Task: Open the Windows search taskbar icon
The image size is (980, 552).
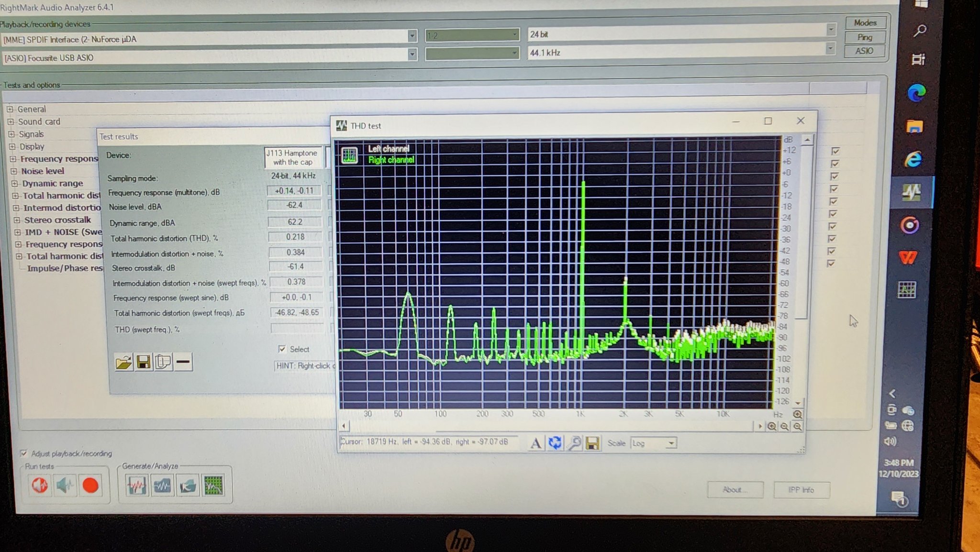Action: (920, 31)
